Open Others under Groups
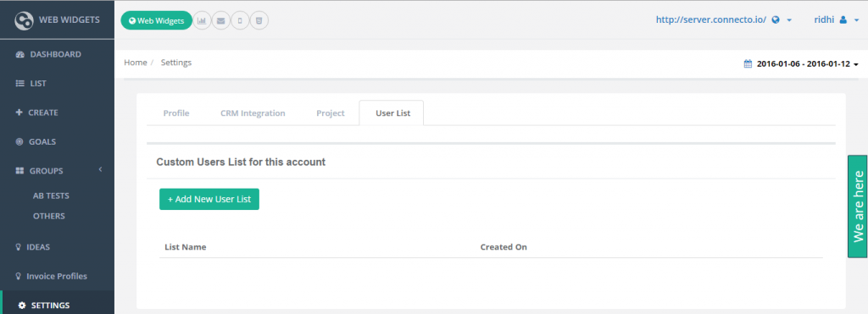This screenshot has width=868, height=314. click(48, 216)
